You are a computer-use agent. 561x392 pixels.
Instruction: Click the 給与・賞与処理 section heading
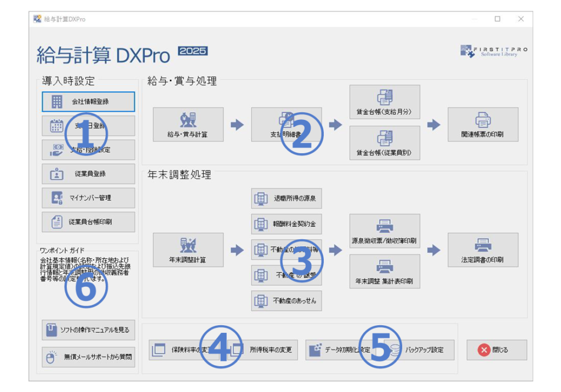tap(182, 81)
